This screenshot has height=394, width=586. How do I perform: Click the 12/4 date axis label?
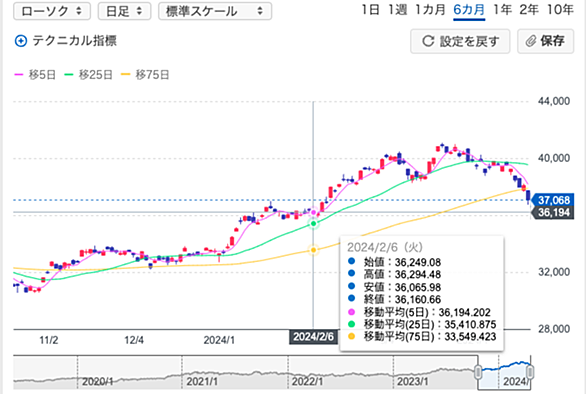click(134, 340)
